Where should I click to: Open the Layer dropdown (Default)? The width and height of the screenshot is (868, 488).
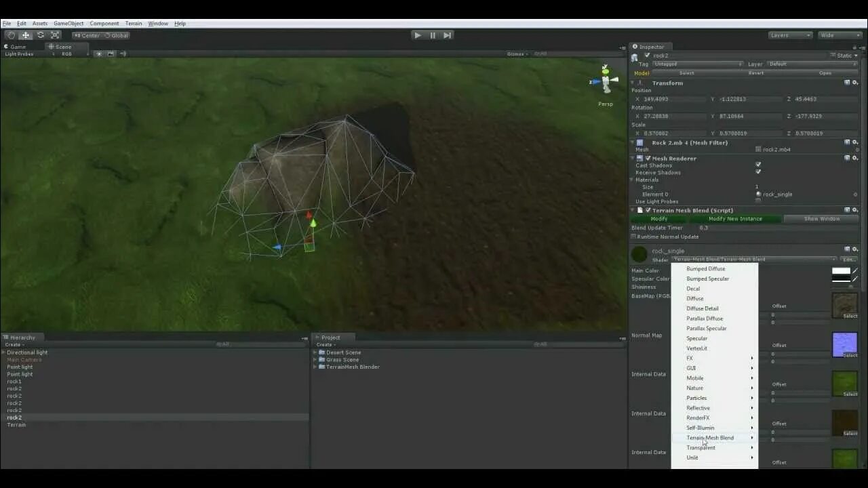[813, 64]
